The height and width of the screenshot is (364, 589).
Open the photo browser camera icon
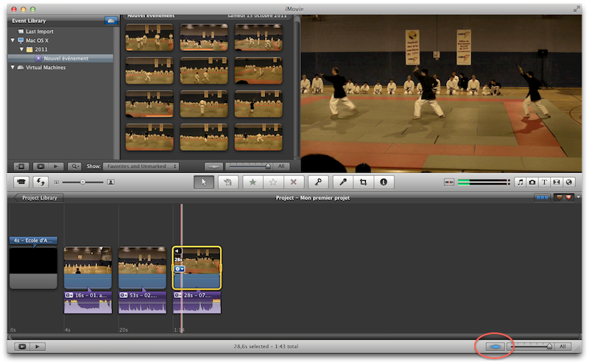(532, 182)
